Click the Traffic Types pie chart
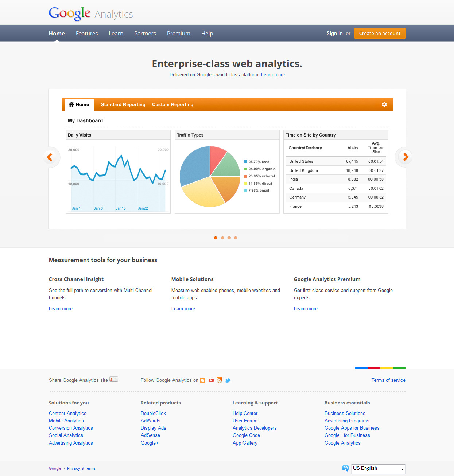The image size is (454, 476). pyautogui.click(x=210, y=177)
